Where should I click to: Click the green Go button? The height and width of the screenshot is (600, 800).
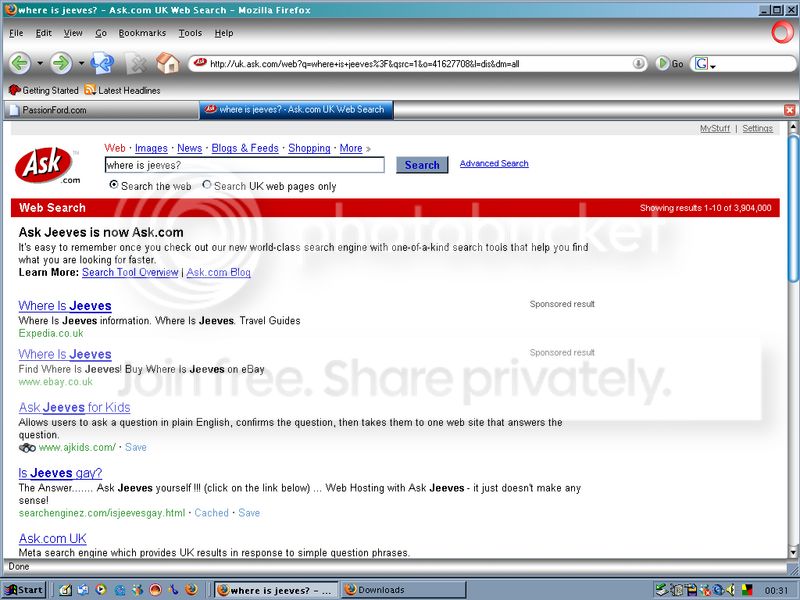[x=669, y=64]
